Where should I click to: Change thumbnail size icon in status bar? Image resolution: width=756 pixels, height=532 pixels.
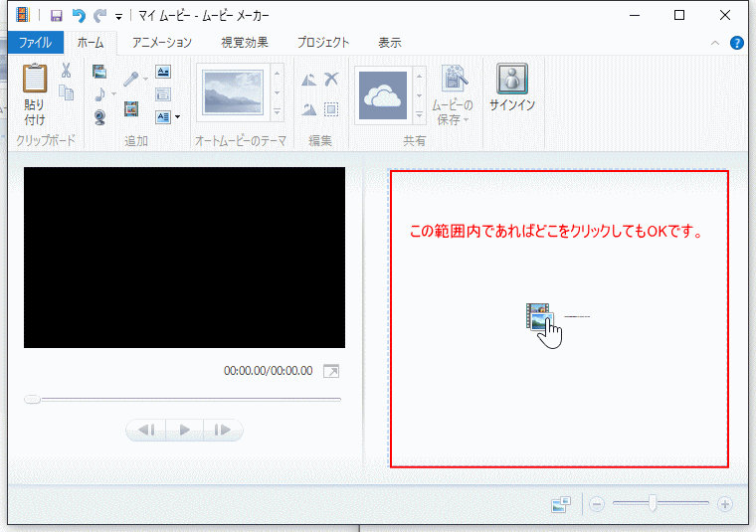point(561,504)
